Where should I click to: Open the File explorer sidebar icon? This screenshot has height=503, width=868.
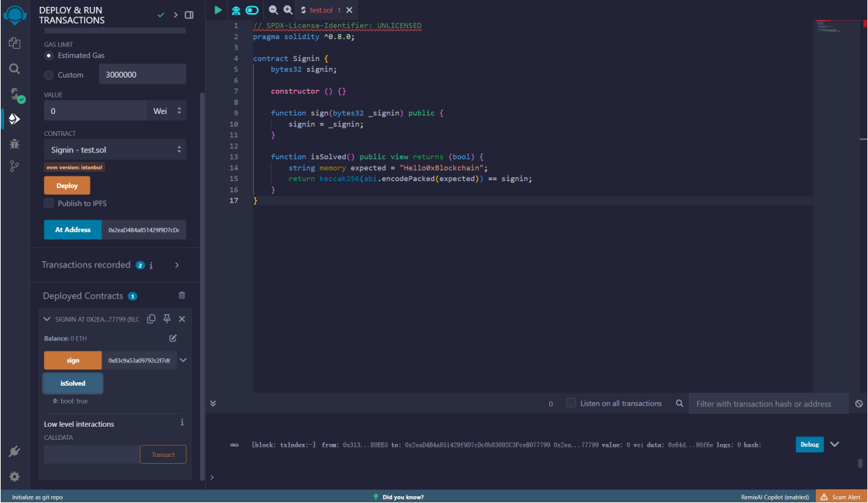(x=14, y=43)
